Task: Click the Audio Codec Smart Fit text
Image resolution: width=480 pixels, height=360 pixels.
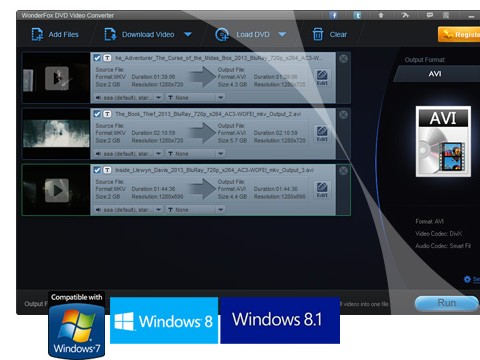Action: click(443, 246)
